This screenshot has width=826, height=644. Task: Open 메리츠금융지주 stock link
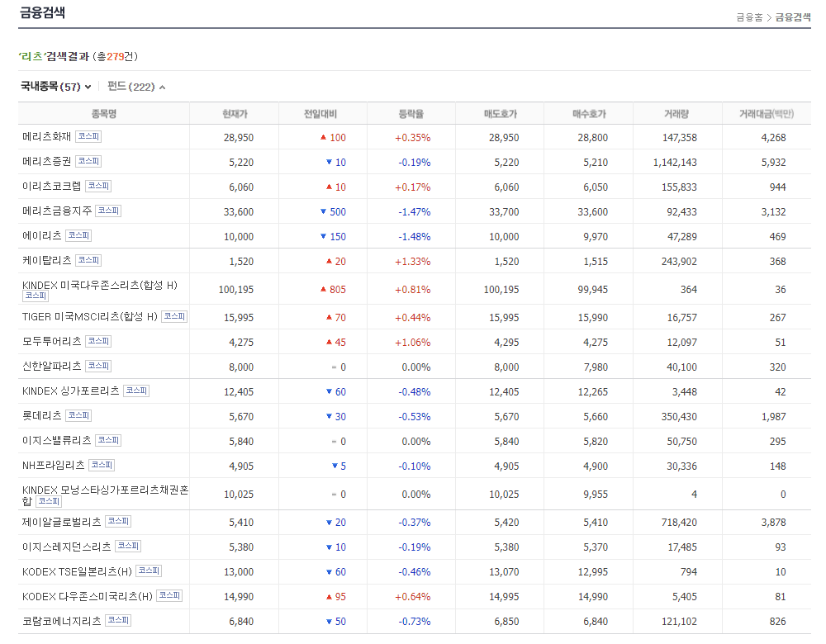point(57,211)
